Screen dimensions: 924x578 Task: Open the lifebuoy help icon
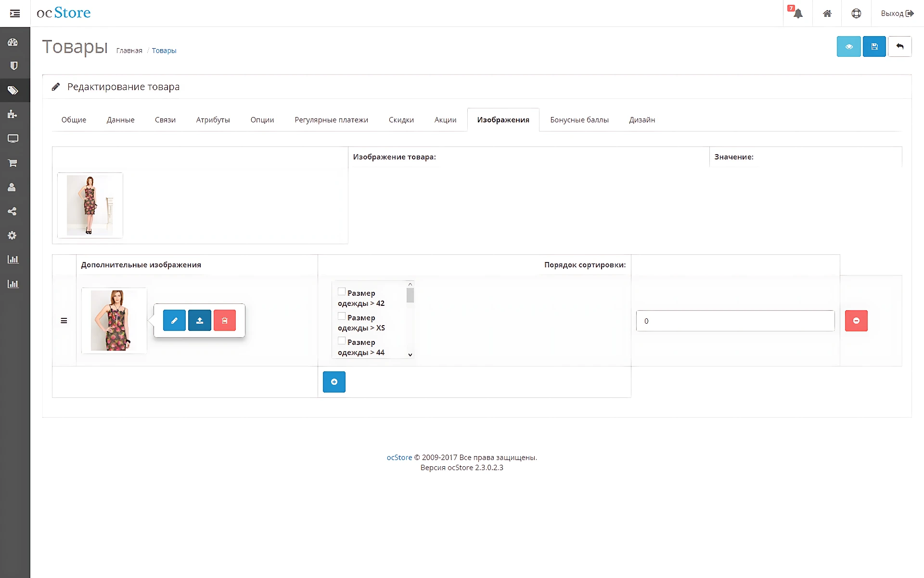[x=856, y=13]
